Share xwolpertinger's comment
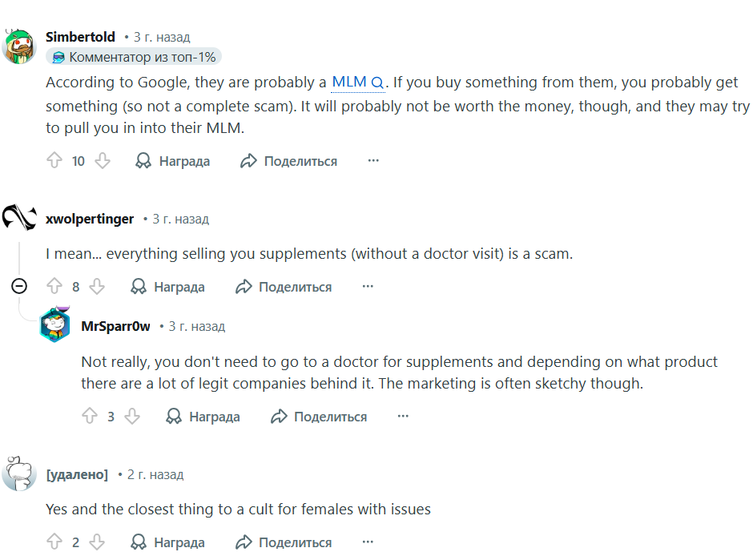Viewport: 753px width, 560px height. point(284,287)
